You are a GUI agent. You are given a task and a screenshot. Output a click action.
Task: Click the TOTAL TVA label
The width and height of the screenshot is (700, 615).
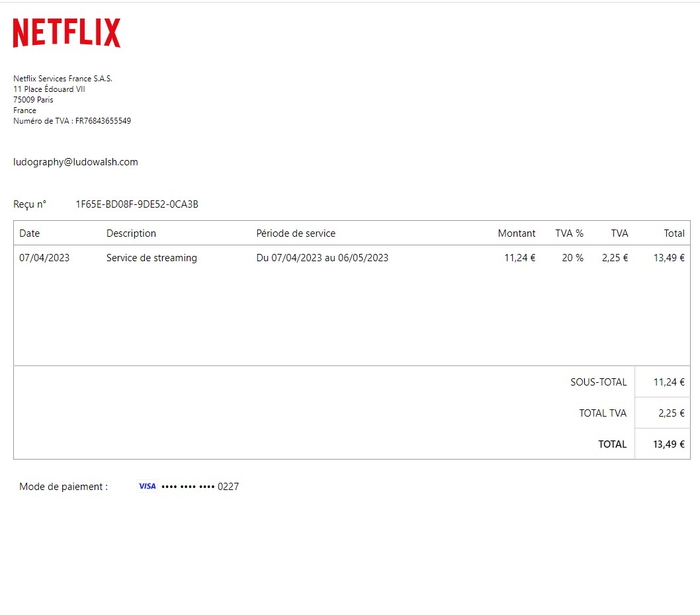point(602,413)
